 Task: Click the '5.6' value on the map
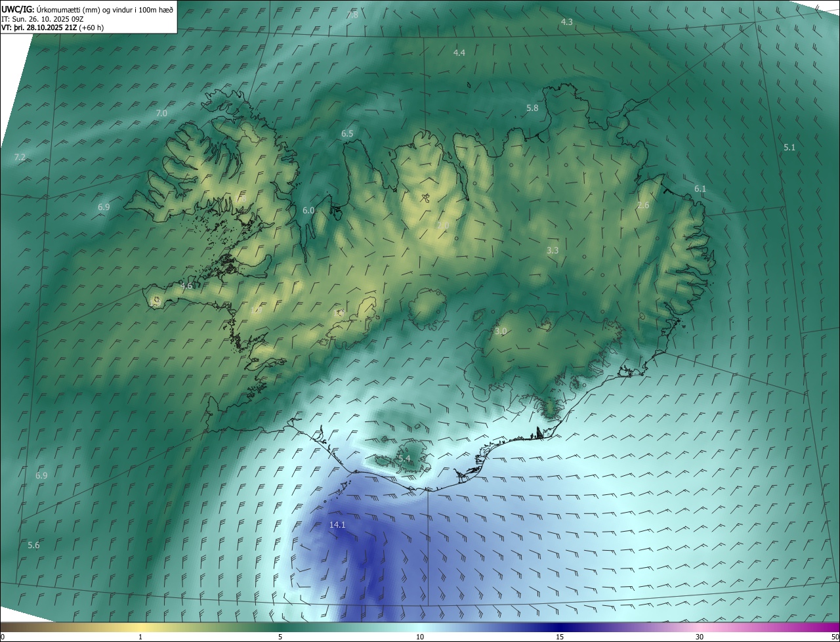33,546
